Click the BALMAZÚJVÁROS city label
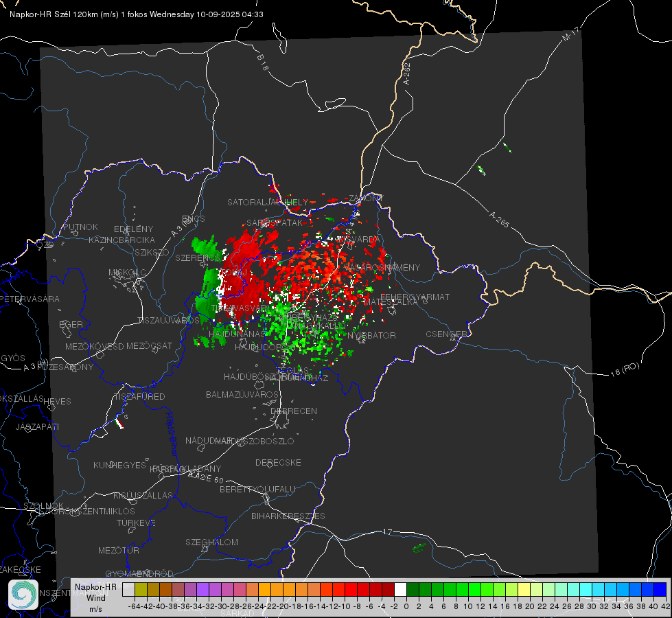Image resolution: width=672 pixels, height=618 pixels. 242,394
